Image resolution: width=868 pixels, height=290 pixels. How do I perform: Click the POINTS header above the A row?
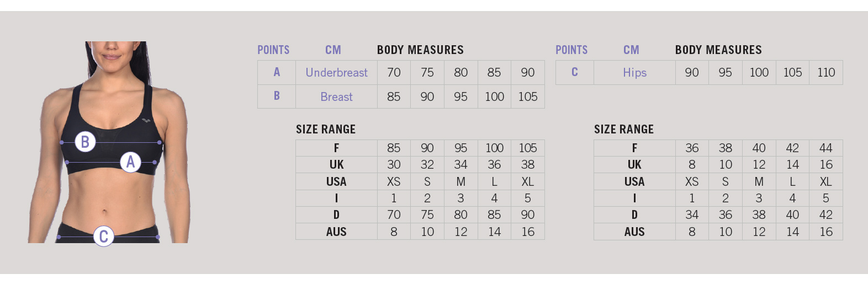(x=273, y=50)
